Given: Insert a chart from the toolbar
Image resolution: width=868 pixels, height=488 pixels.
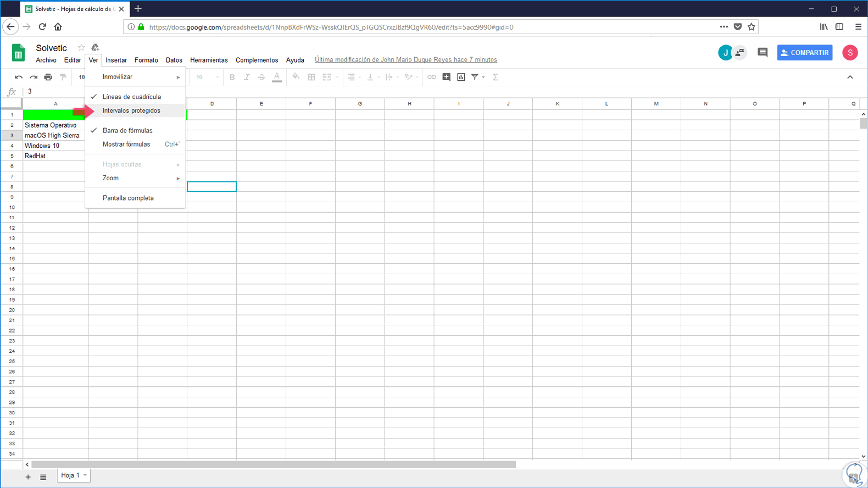Looking at the screenshot, I should (461, 77).
